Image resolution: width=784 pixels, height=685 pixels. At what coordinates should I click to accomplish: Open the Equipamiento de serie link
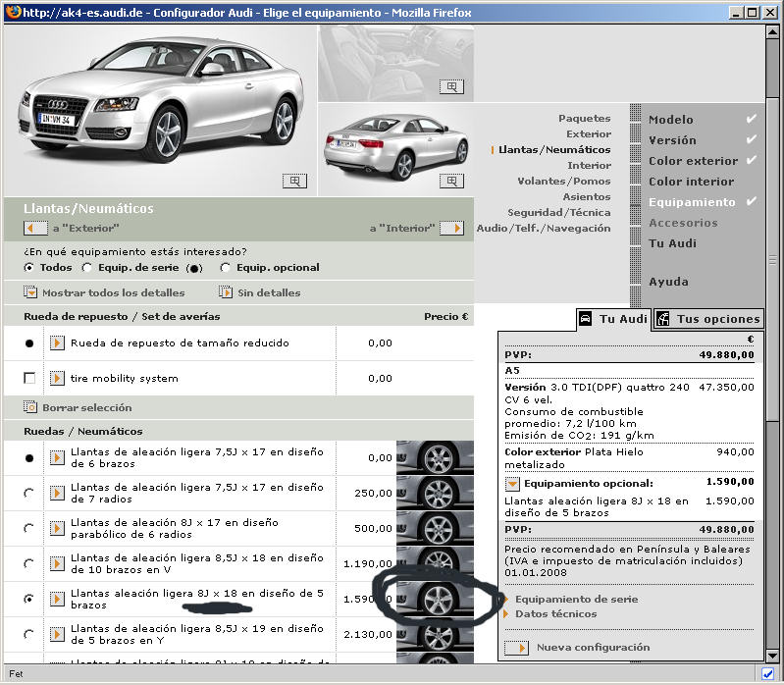point(577,599)
